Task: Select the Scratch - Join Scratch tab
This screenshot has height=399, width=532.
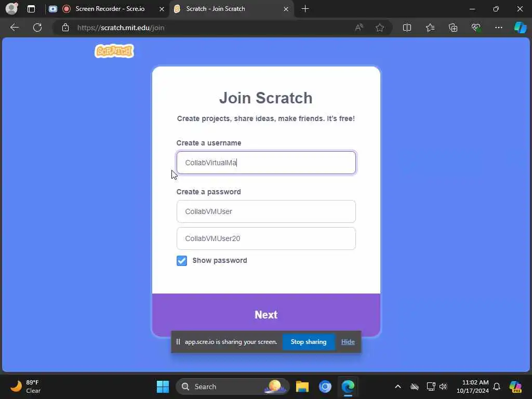Action: click(231, 9)
